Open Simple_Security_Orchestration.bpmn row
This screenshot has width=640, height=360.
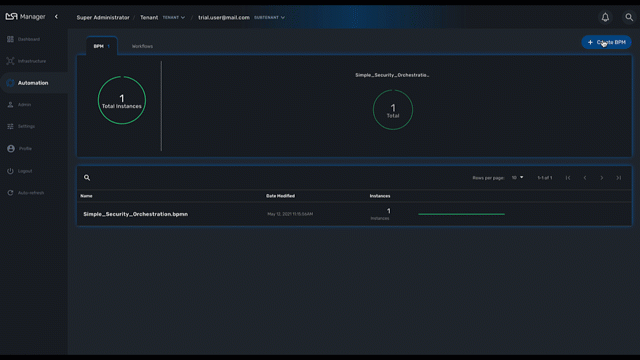click(354, 214)
